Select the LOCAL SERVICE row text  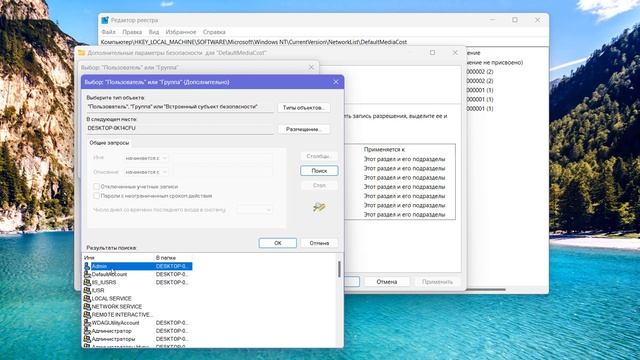(111, 298)
